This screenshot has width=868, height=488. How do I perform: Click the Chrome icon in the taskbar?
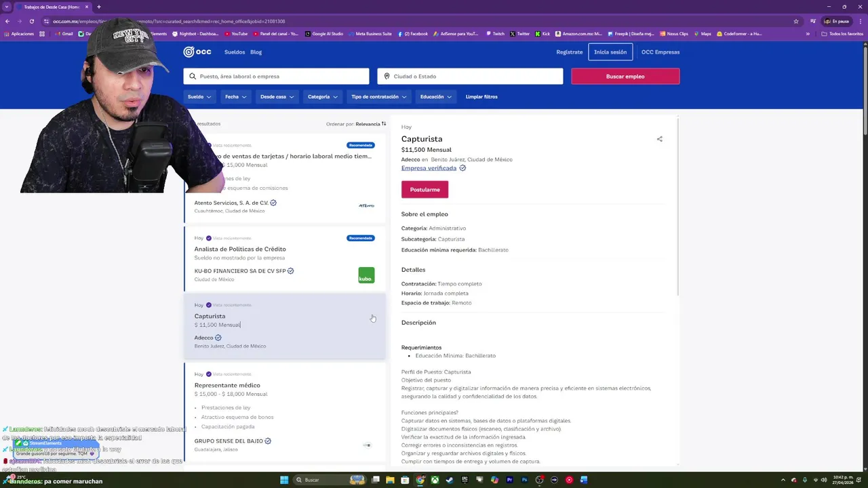pyautogui.click(x=420, y=480)
